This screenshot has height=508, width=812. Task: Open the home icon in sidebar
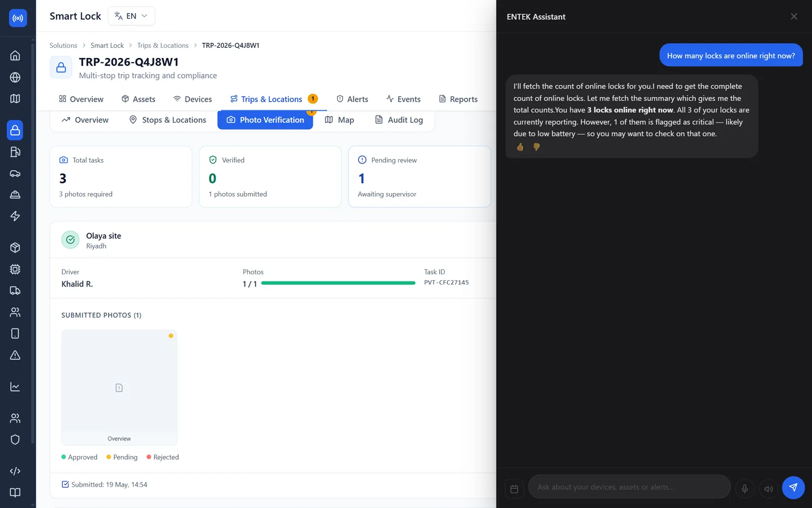(15, 55)
